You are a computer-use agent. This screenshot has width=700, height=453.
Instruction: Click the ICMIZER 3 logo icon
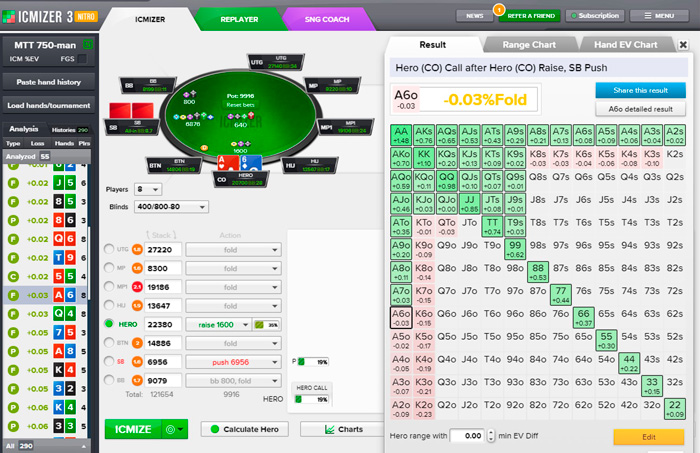pyautogui.click(x=8, y=17)
